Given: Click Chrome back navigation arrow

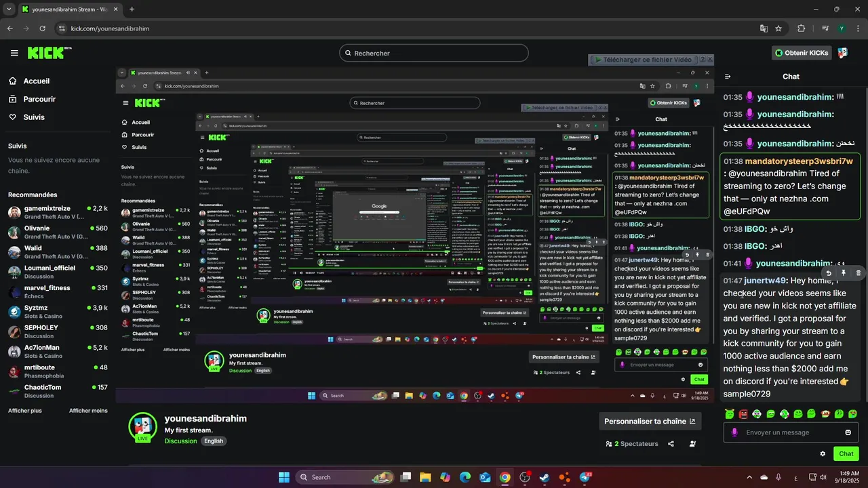Looking at the screenshot, I should pos(9,28).
